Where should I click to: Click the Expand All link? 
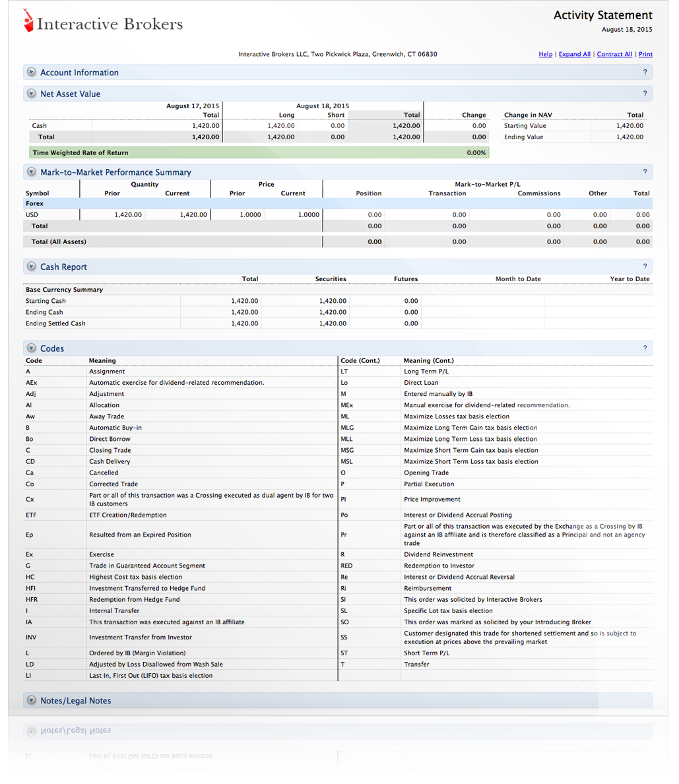pos(575,54)
